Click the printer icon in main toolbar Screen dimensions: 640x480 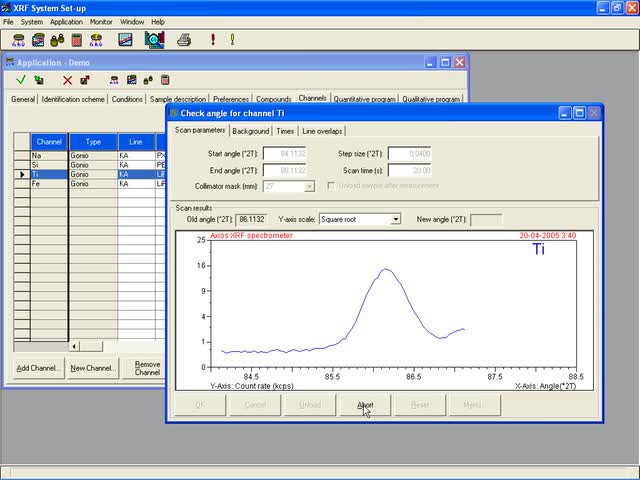pyautogui.click(x=184, y=40)
